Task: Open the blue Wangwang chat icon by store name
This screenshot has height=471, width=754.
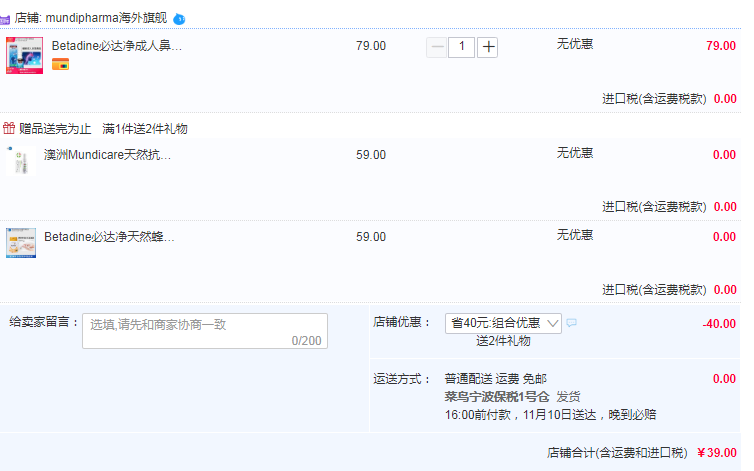Action: tap(179, 19)
